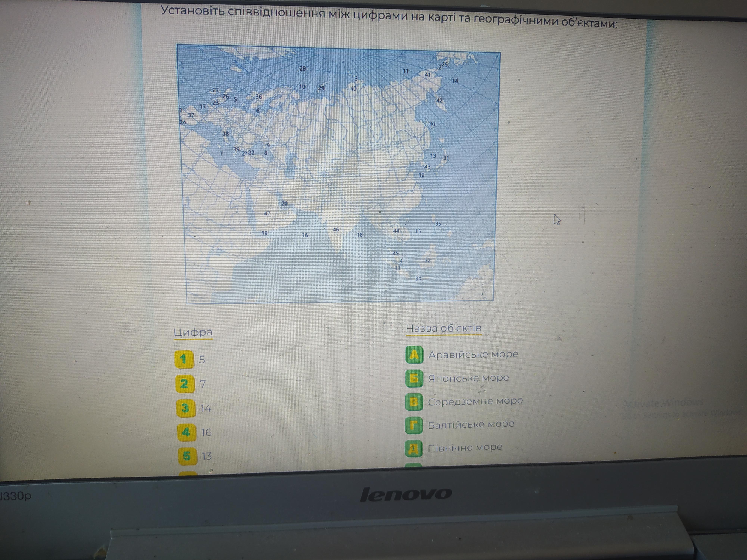Choose the Японське море answer text
The height and width of the screenshot is (560, 747).
(468, 378)
